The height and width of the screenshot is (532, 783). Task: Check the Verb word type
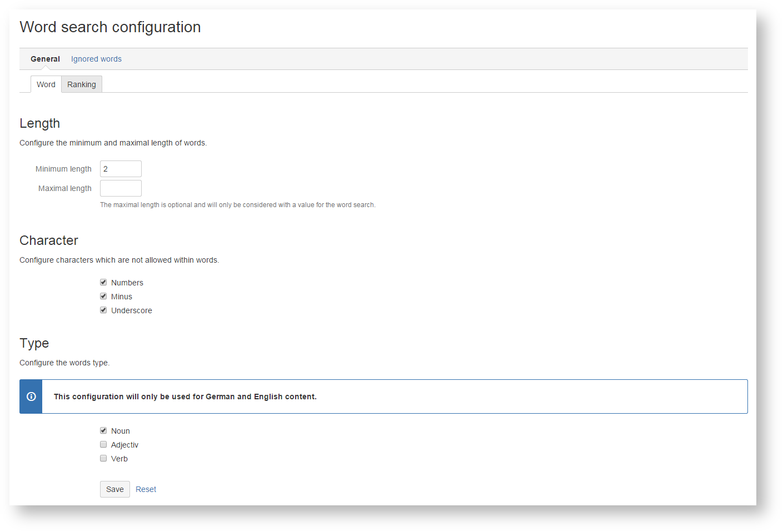pos(103,459)
